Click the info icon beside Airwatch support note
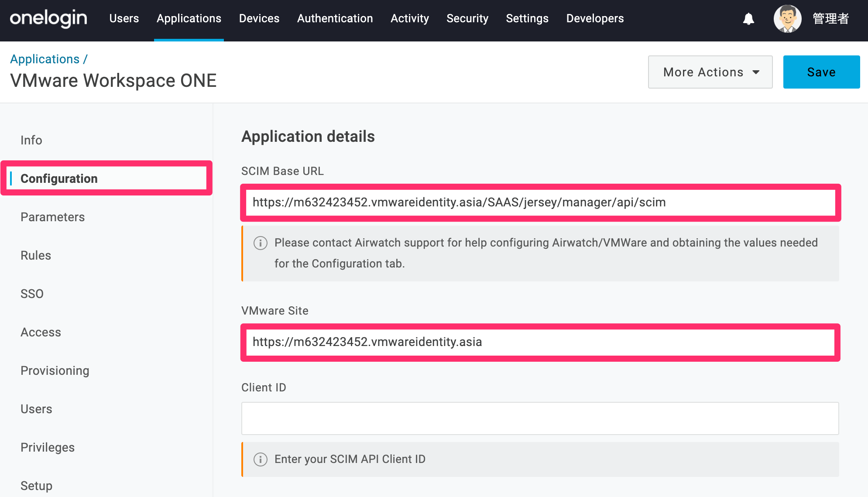 tap(261, 243)
